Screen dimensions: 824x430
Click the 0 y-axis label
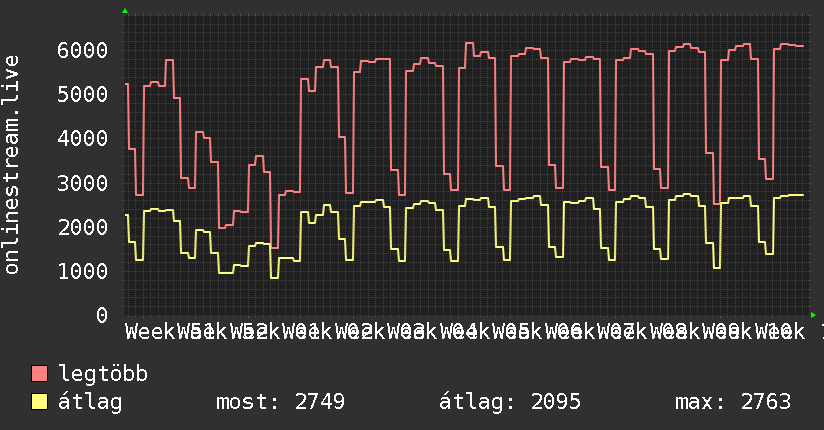(102, 315)
